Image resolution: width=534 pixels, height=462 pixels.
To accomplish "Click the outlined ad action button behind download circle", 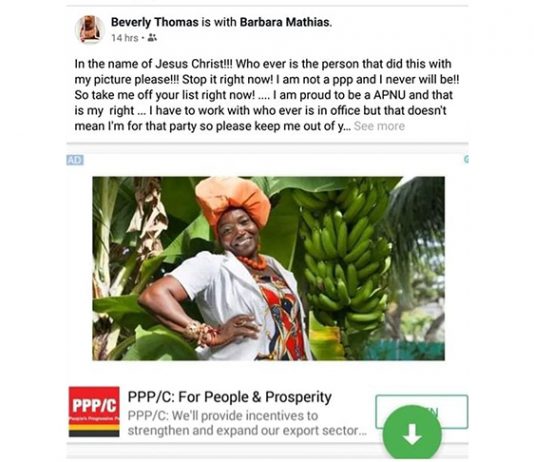I will point(422,411).
